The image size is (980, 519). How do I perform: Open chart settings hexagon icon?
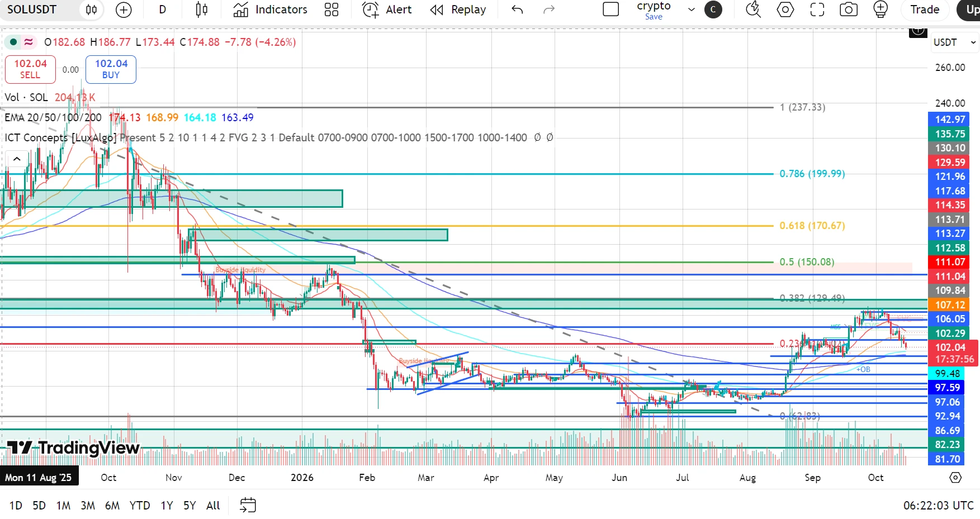coord(785,9)
